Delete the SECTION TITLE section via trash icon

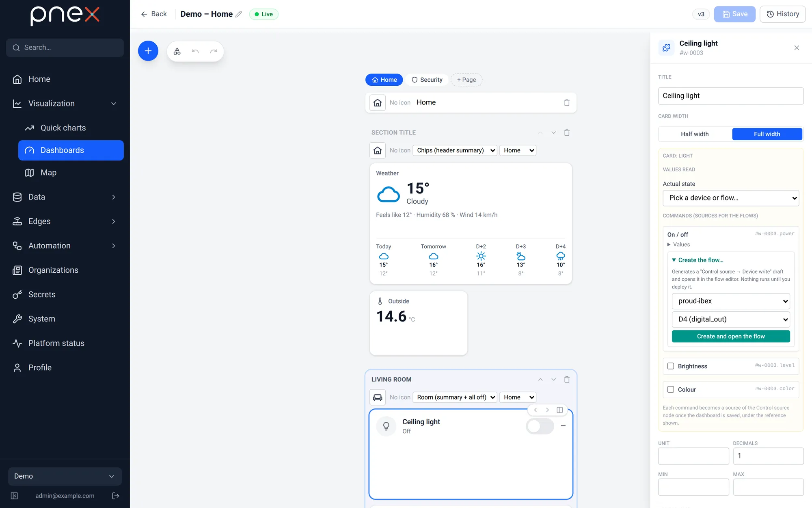[567, 133]
